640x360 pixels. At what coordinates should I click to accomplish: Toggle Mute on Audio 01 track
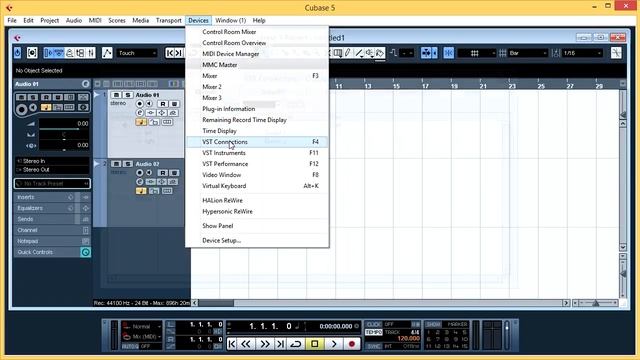[x=116, y=95]
